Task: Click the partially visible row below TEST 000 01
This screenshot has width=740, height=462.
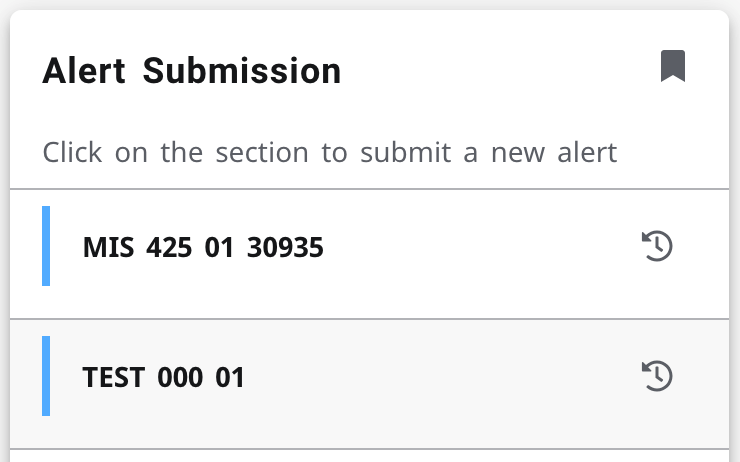Action: point(370,456)
